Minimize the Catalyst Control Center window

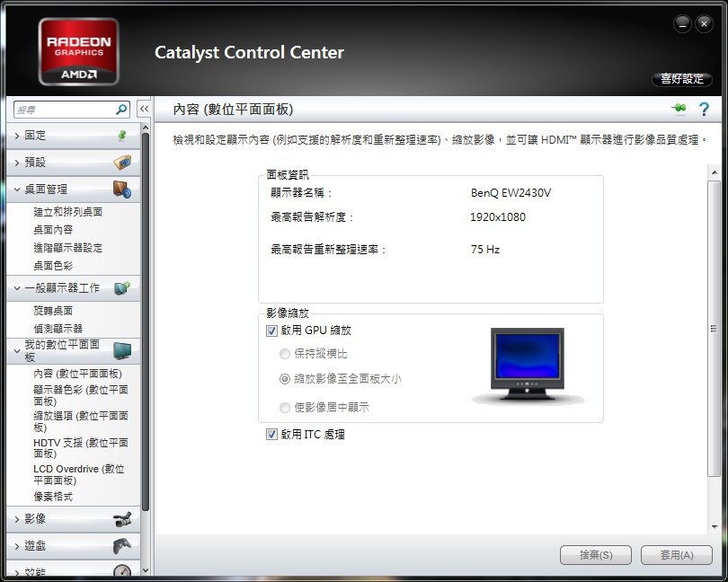pyautogui.click(x=682, y=23)
